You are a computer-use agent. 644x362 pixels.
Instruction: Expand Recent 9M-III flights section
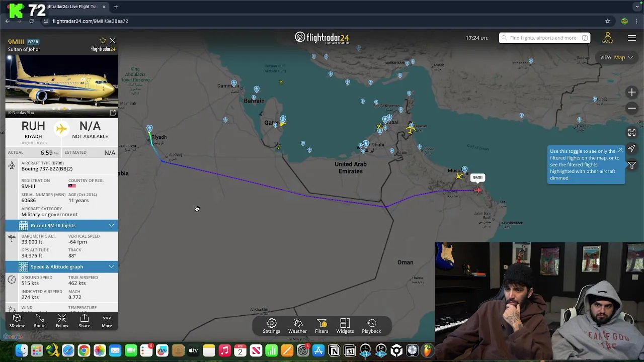pos(62,225)
